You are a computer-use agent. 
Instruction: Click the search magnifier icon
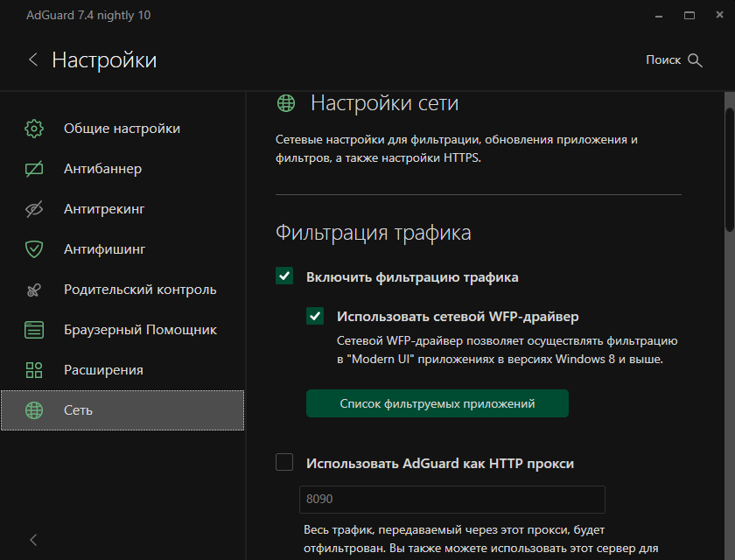point(696,60)
